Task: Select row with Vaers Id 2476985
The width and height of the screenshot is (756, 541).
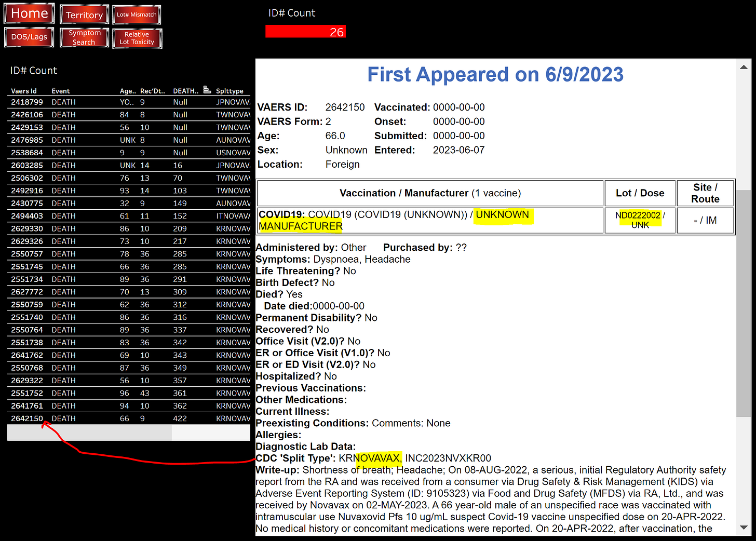Action: coord(129,140)
